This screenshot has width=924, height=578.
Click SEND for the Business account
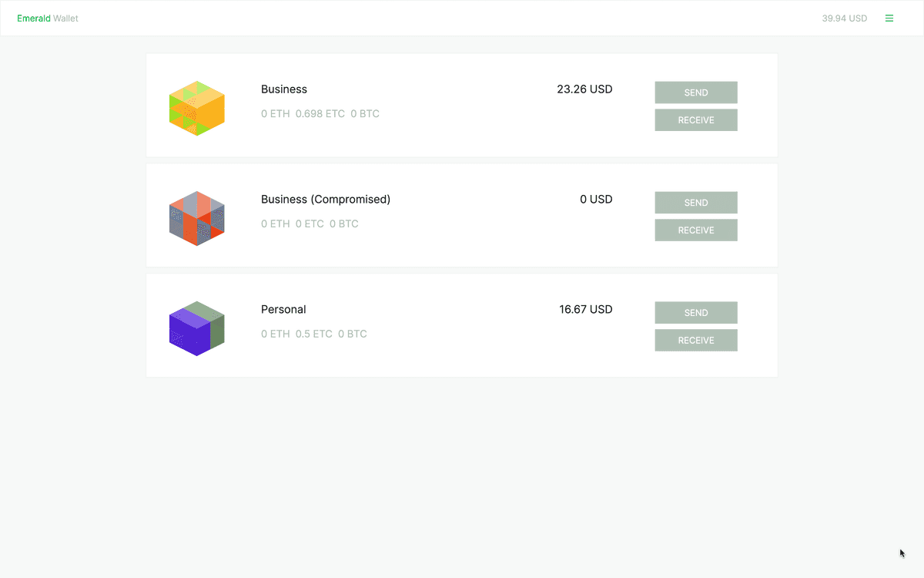point(695,92)
